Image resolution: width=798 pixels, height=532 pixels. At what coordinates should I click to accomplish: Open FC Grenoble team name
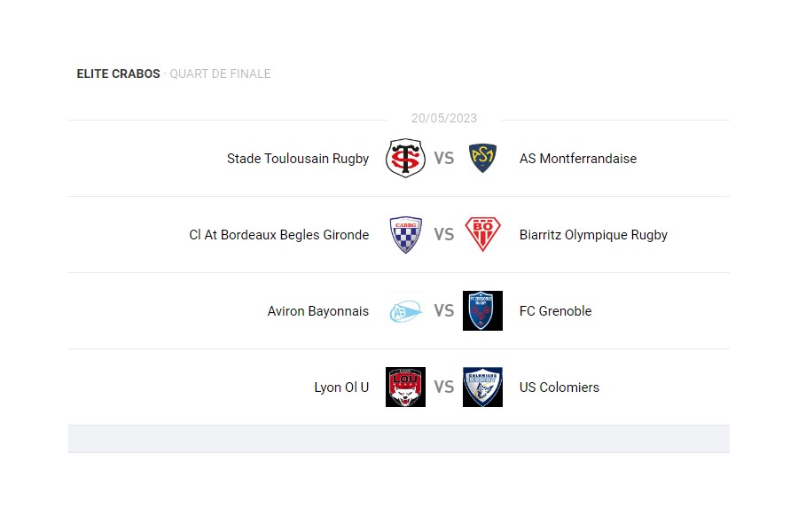tap(555, 311)
